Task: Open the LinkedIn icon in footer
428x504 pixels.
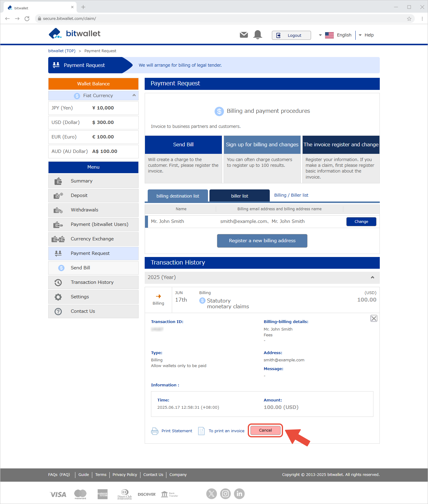Action: (x=239, y=494)
